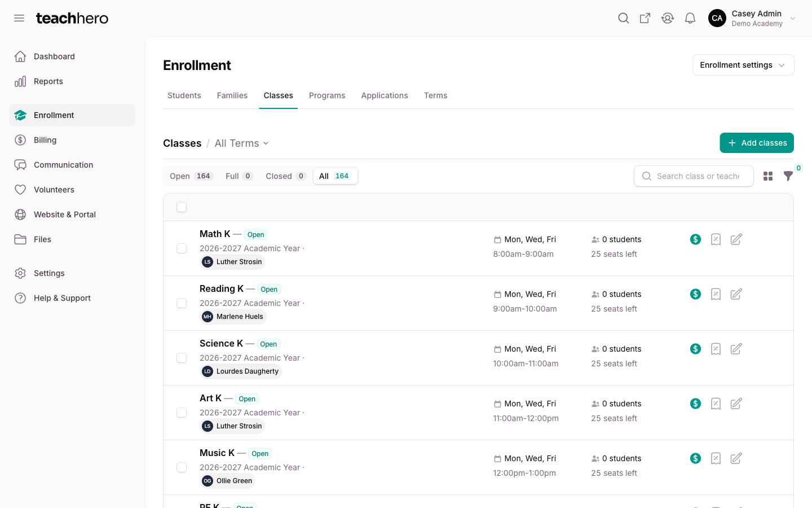Check the Reading K row checkbox
Screen dimensions: 812x508
(182, 303)
